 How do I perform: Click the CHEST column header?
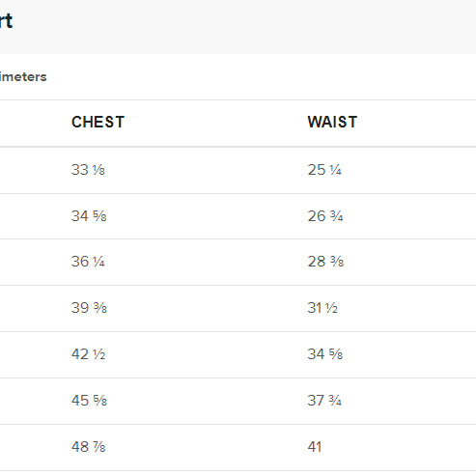tap(98, 122)
